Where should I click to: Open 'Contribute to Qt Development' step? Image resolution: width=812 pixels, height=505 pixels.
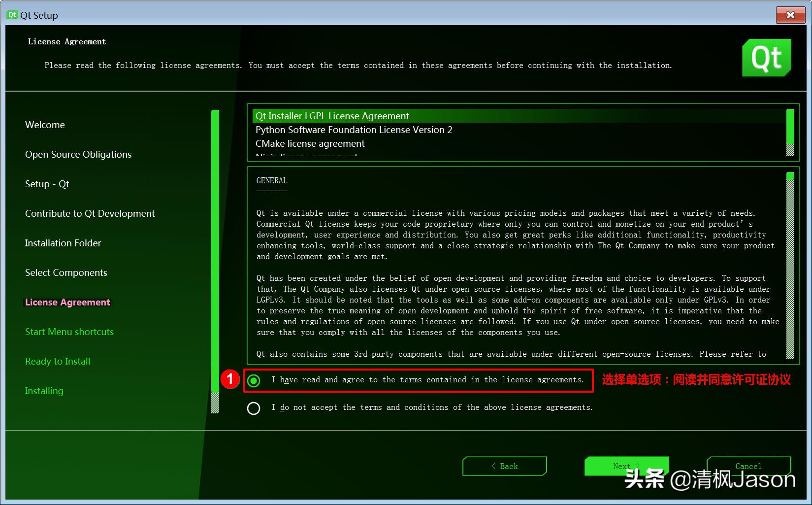(90, 213)
